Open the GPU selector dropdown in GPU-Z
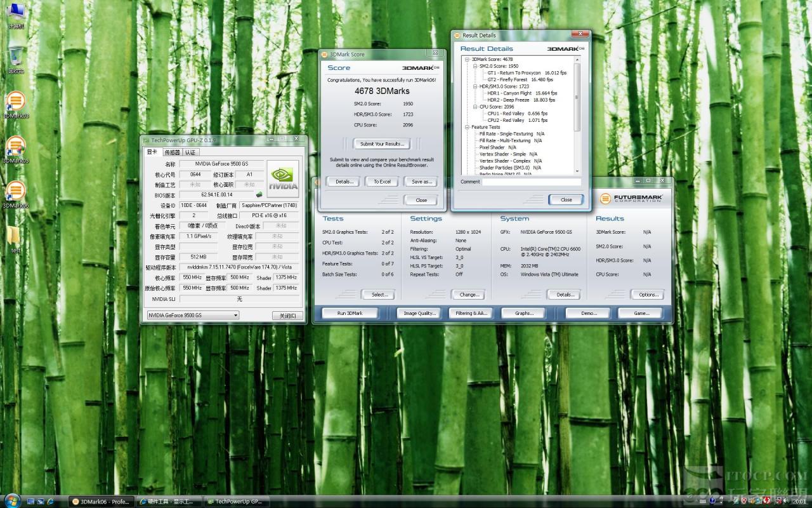This screenshot has width=812, height=508. pyautogui.click(x=193, y=315)
